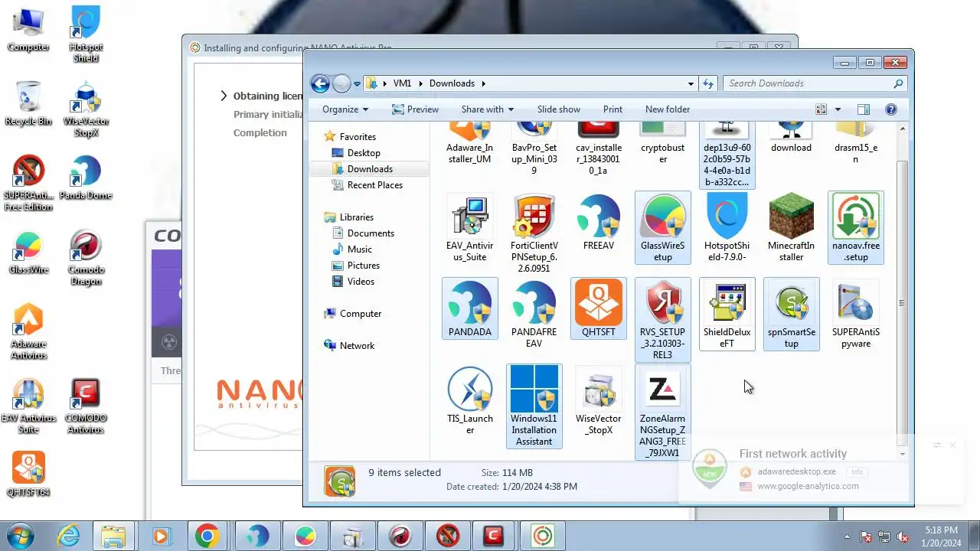This screenshot has width=980, height=551.
Task: Select the FREEAV installer file
Action: (599, 222)
